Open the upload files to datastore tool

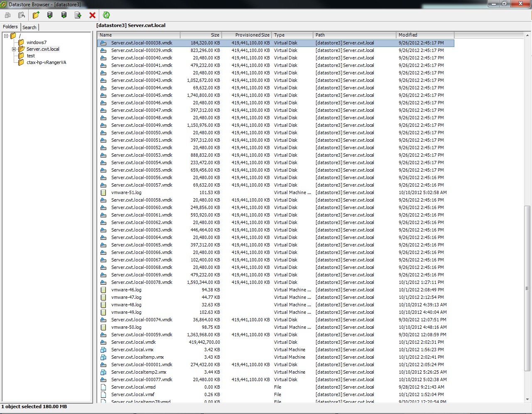(50, 15)
